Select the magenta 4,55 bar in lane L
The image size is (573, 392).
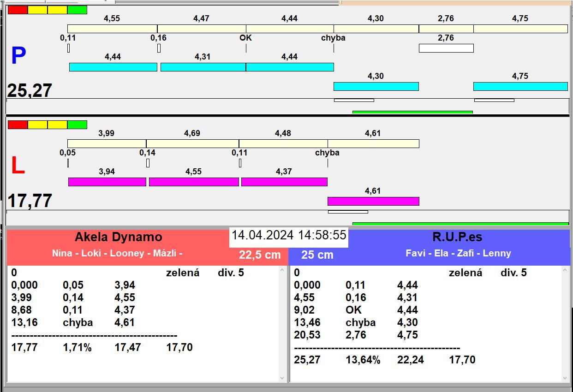coord(194,182)
